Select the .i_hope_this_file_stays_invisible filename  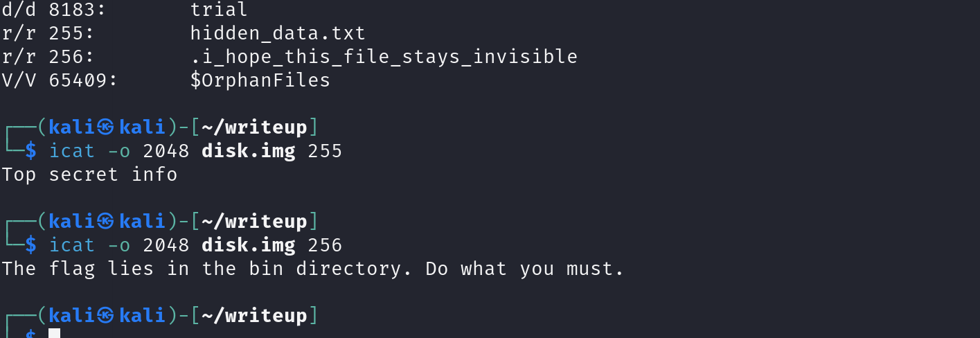coord(384,56)
